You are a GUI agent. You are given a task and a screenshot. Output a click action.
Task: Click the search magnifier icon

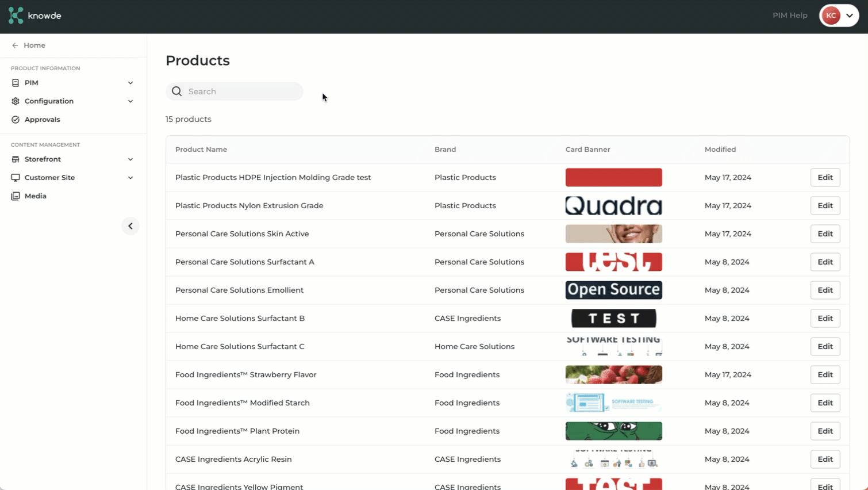176,91
